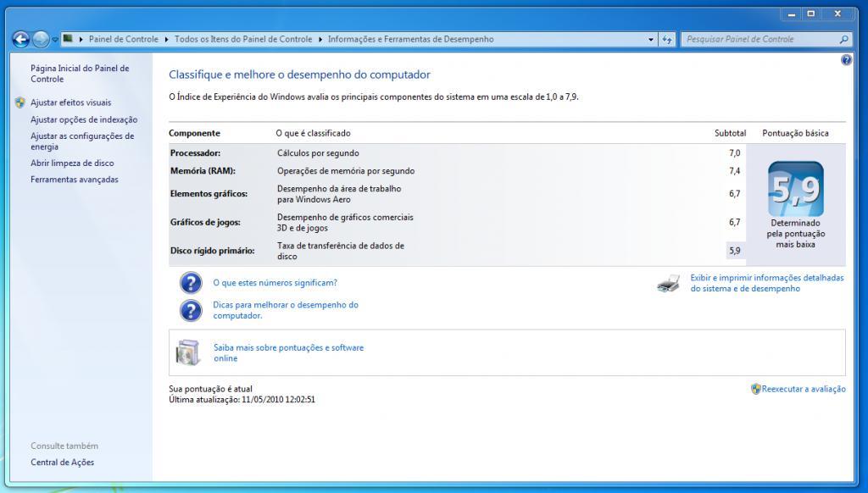Open Help with the blue question mark icon
The height and width of the screenshot is (493, 868).
(846, 60)
